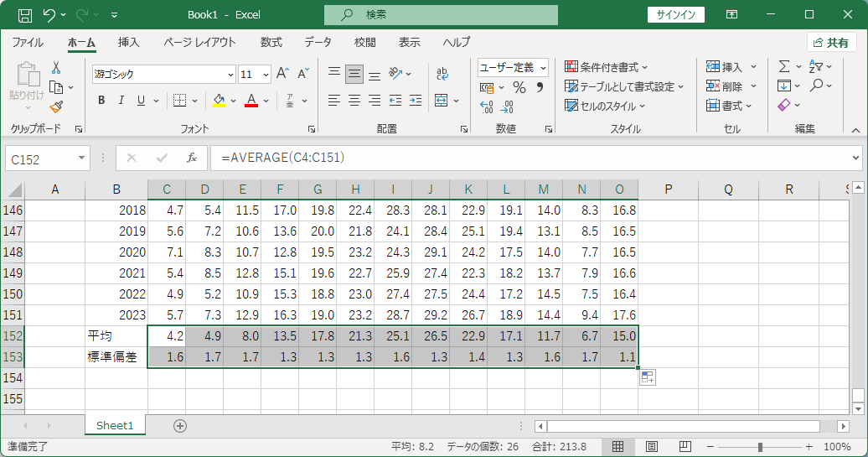Toggle center horizontal alignment
Image resolution: width=868 pixels, height=457 pixels.
(x=354, y=101)
